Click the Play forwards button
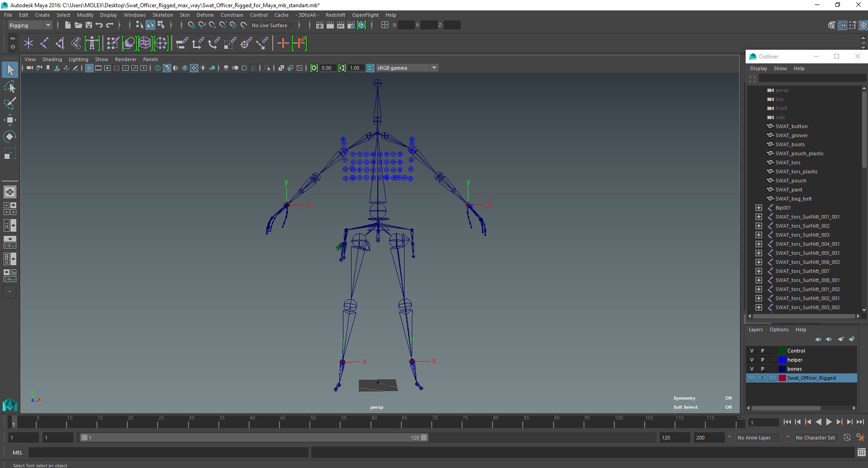The width and height of the screenshot is (868, 468). tap(829, 422)
